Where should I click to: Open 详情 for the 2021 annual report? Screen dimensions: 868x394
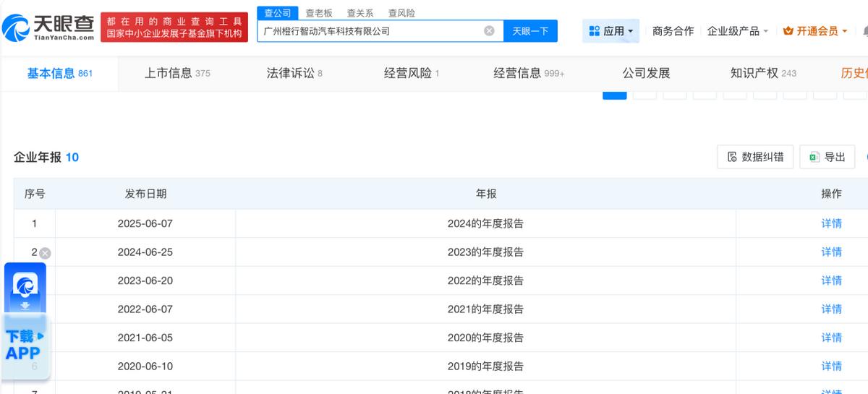[831, 309]
